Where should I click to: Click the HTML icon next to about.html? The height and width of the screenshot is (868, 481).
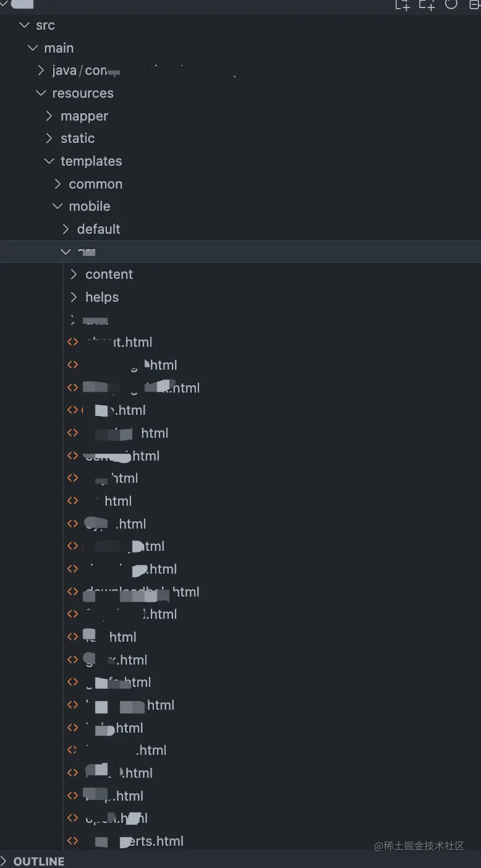pyautogui.click(x=72, y=342)
